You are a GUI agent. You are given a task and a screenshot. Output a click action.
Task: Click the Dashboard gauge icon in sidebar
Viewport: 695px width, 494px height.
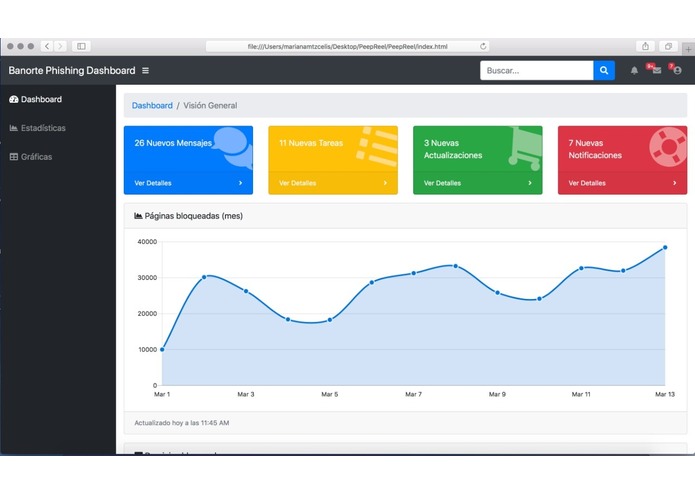14,99
